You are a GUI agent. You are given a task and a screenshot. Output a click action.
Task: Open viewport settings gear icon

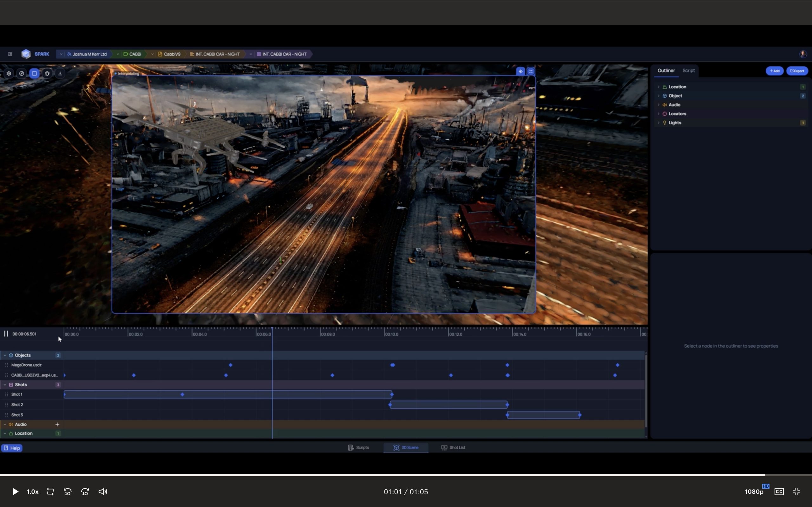[x=9, y=74]
